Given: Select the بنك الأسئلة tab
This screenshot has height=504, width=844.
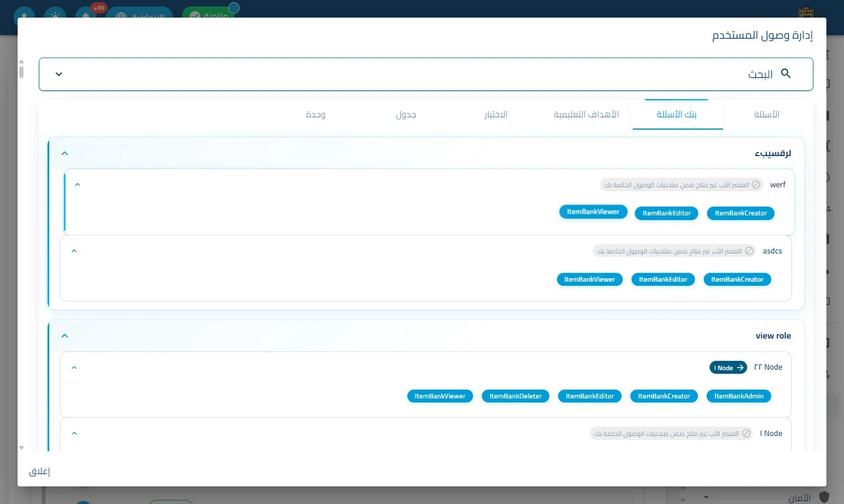Looking at the screenshot, I should 677,114.
